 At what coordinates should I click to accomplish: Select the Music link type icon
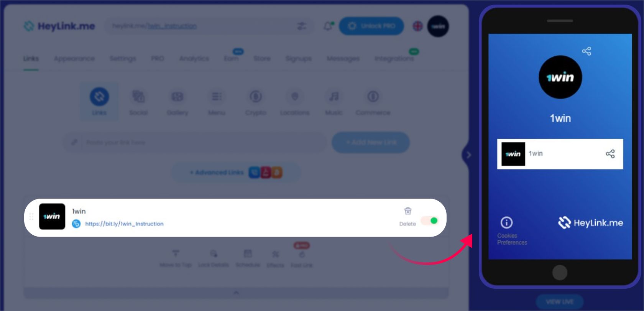click(334, 102)
